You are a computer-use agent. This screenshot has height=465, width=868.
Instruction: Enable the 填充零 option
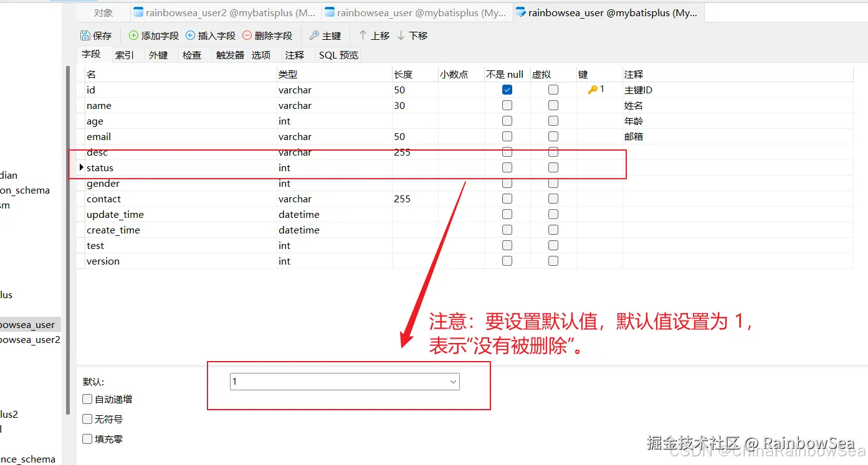[x=87, y=439]
